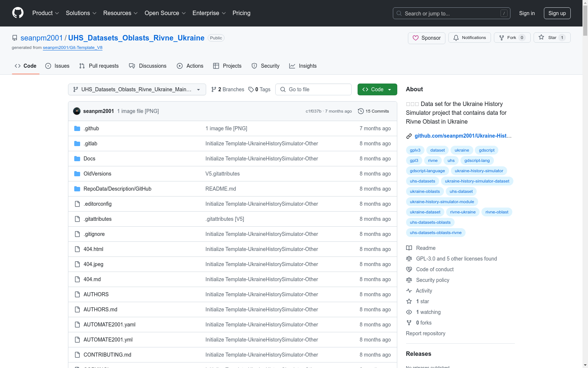Click the Code of conduct icon
588x368 pixels.
[409, 269]
